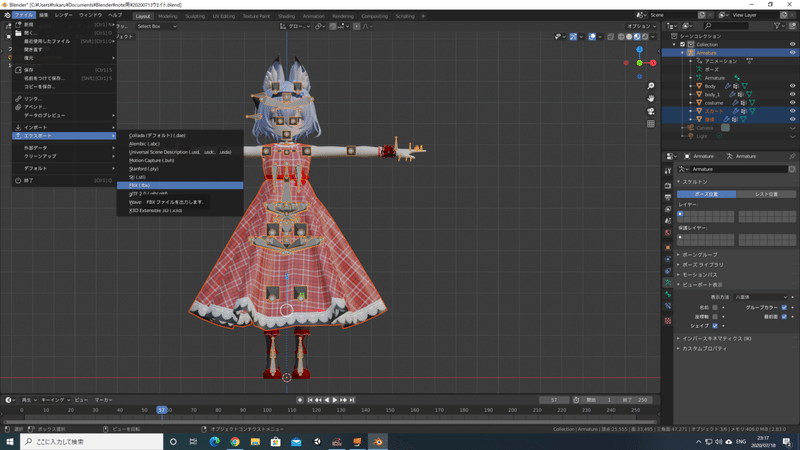Choose Stanford (.ply) export entry

tap(180, 169)
